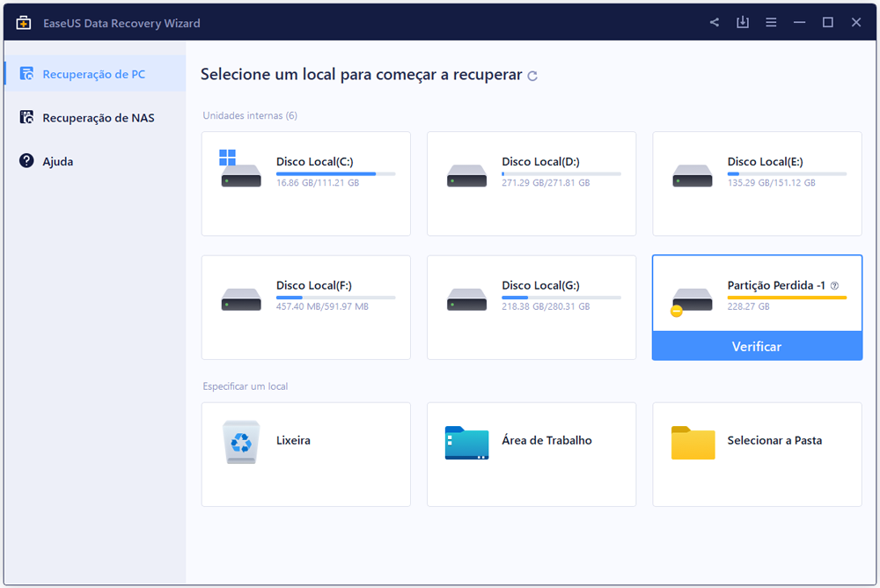Click the Área de Trabalho folder icon

467,443
